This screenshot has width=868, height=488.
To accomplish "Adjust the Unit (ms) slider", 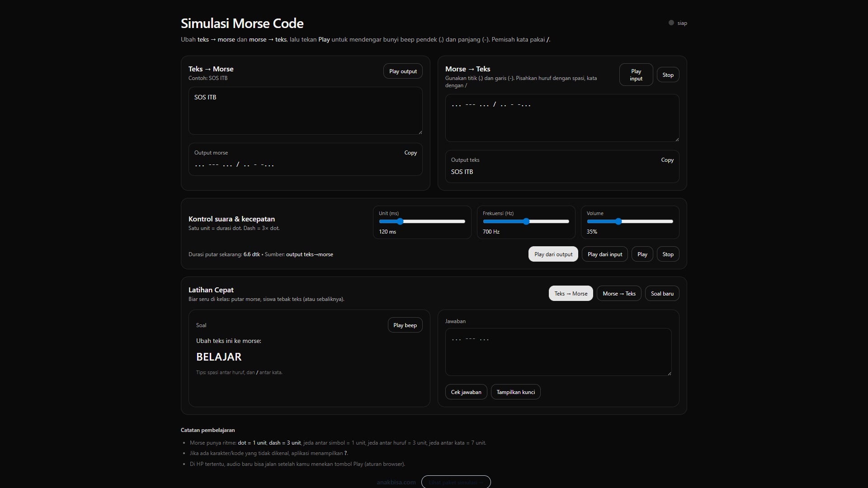I will [422, 221].
